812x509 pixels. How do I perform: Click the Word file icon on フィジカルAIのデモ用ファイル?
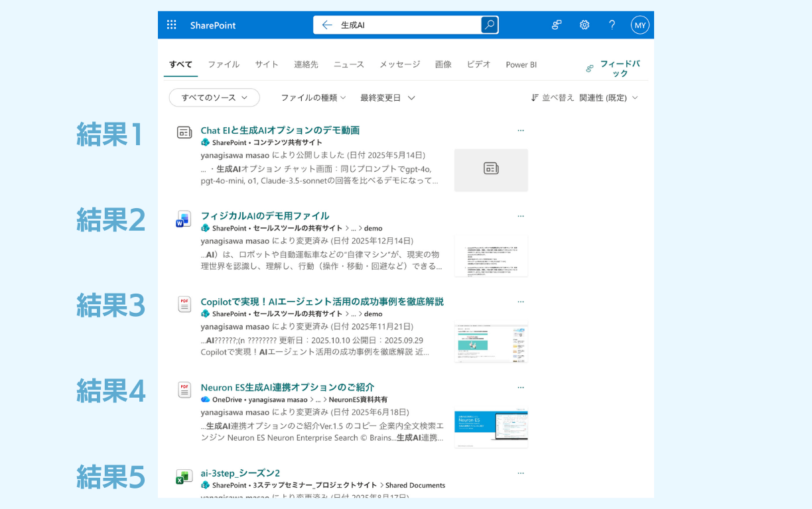pos(183,219)
